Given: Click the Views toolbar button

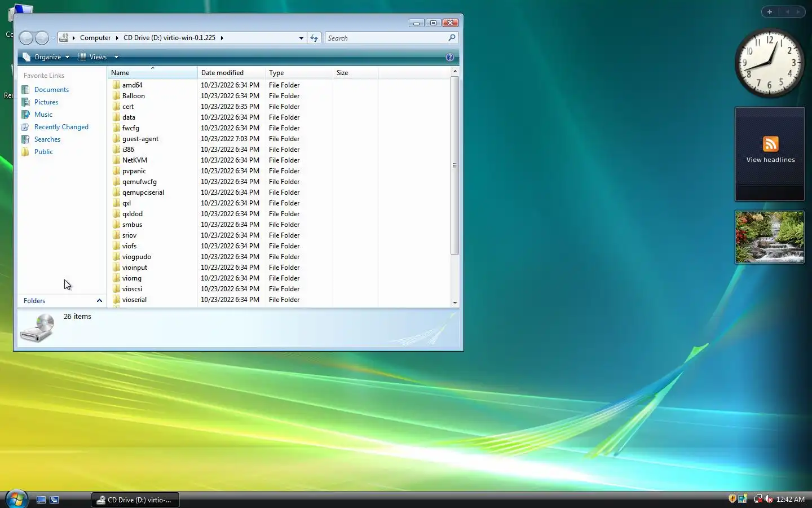Looking at the screenshot, I should pos(93,57).
